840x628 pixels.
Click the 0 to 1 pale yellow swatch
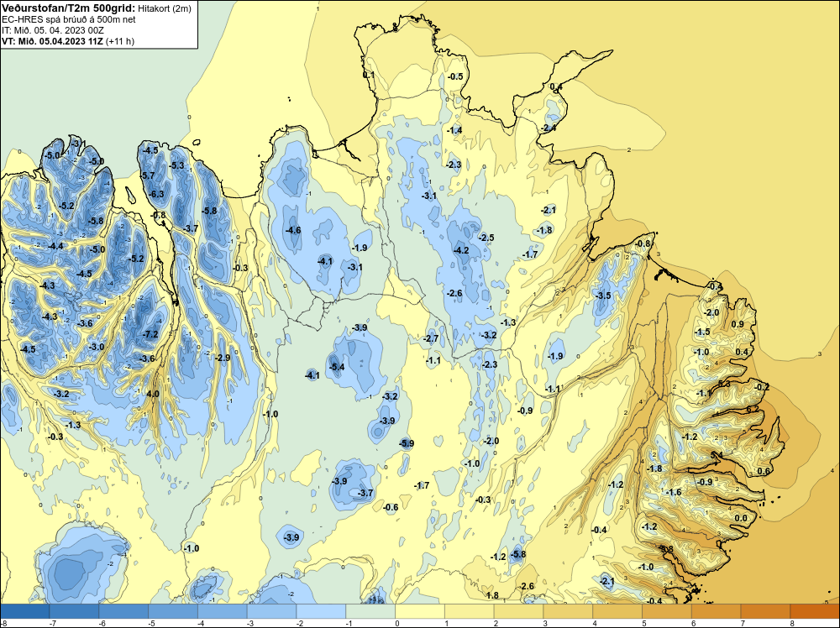click(420, 611)
